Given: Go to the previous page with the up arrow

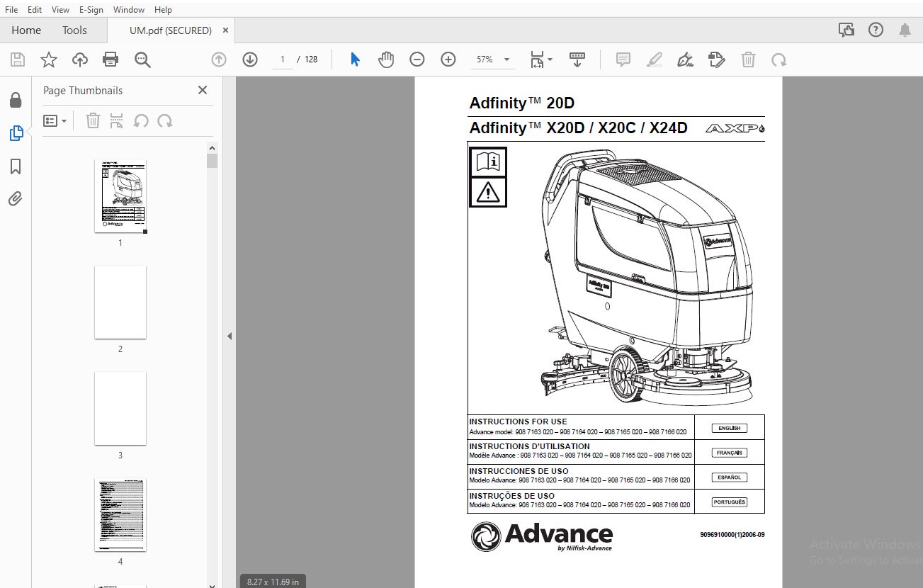Looking at the screenshot, I should (219, 60).
